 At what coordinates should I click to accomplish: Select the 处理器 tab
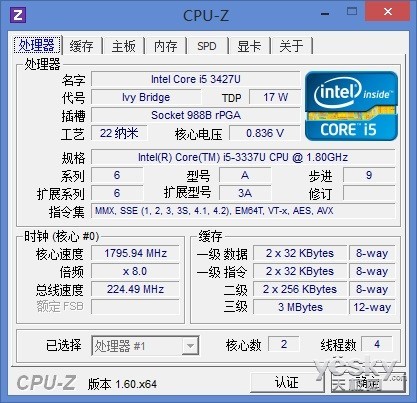[x=37, y=45]
